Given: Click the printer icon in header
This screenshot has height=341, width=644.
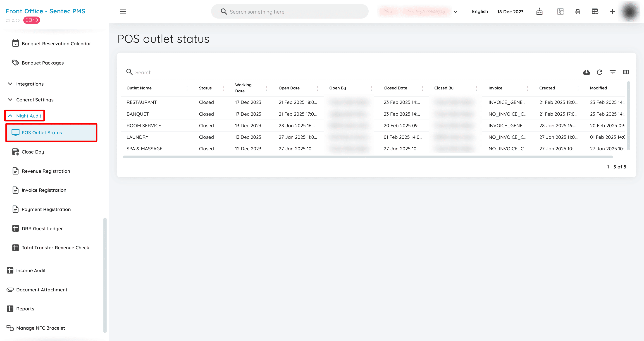Looking at the screenshot, I should pyautogui.click(x=577, y=12).
